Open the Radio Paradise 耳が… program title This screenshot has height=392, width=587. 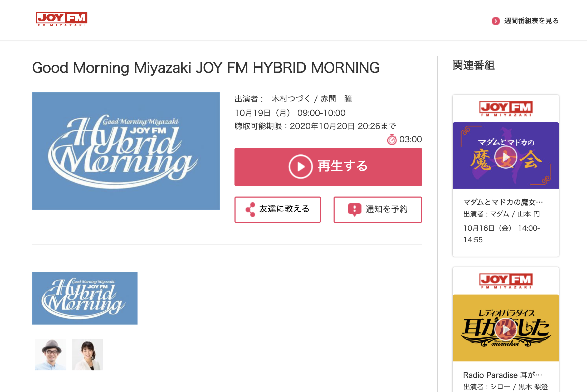pos(502,375)
